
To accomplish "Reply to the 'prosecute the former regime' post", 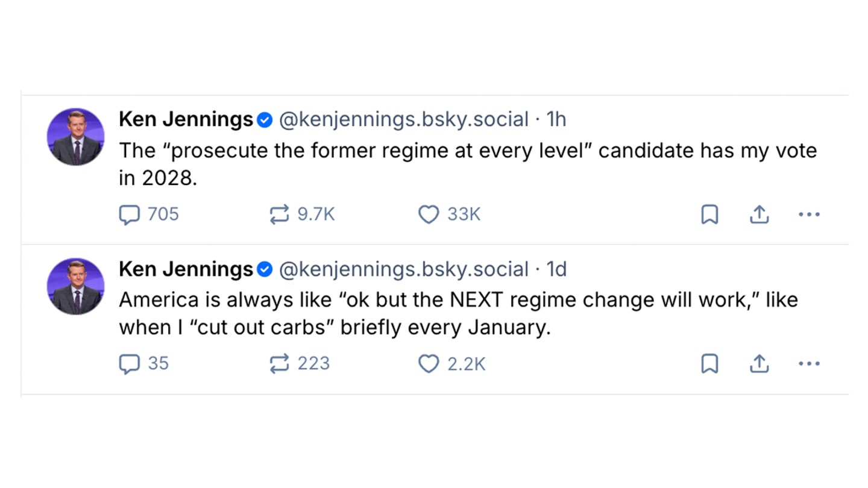I will pyautogui.click(x=129, y=214).
